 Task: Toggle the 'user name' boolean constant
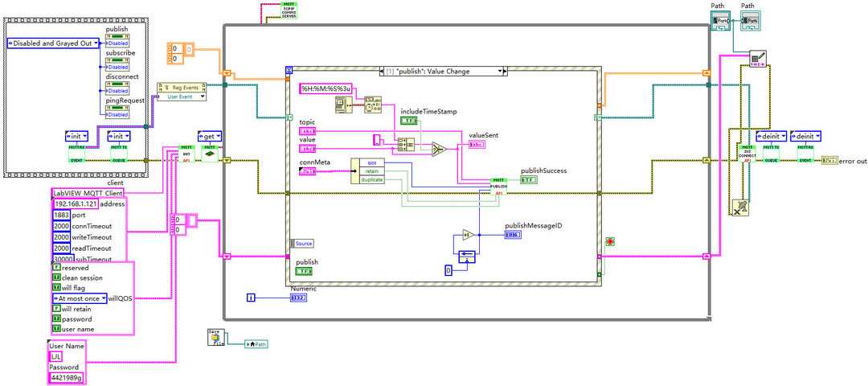(56, 329)
